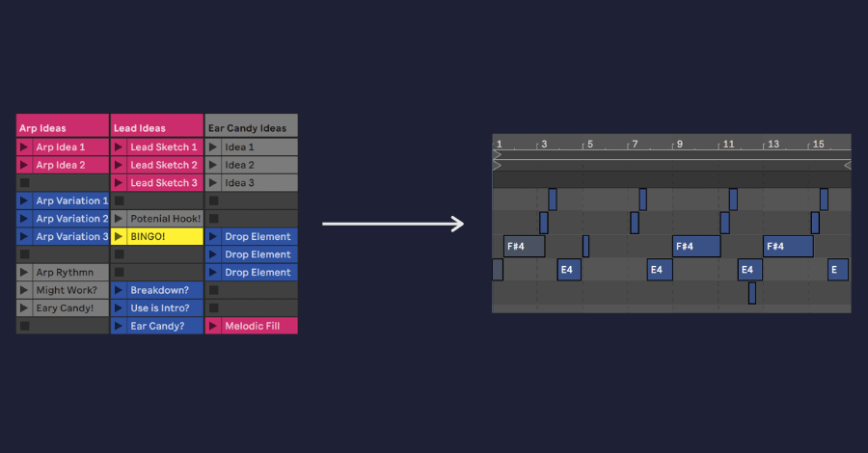Play the yellow BINGO! clip launch triangle
The width and height of the screenshot is (868, 453).
(x=118, y=236)
